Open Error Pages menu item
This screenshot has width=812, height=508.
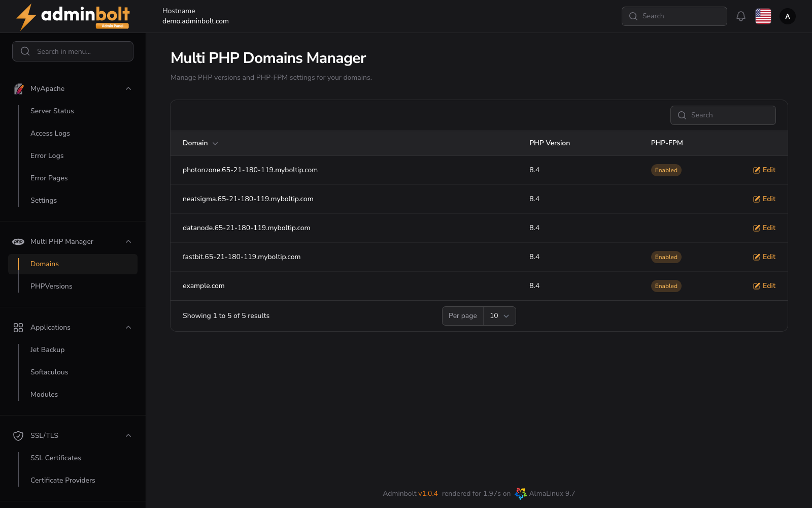(x=49, y=178)
